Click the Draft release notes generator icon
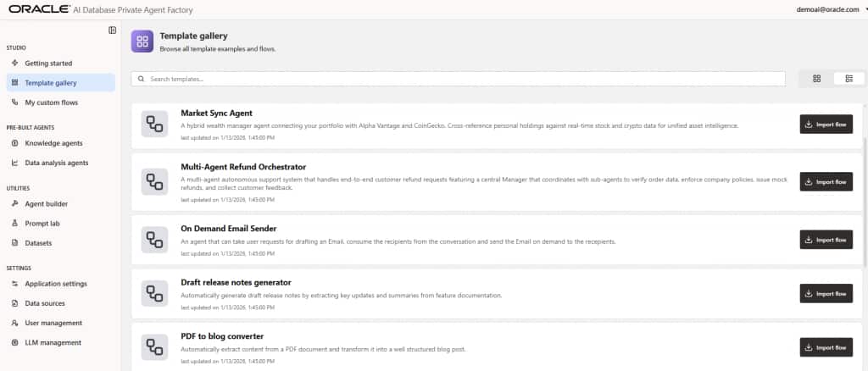Image resolution: width=868 pixels, height=371 pixels. click(154, 293)
